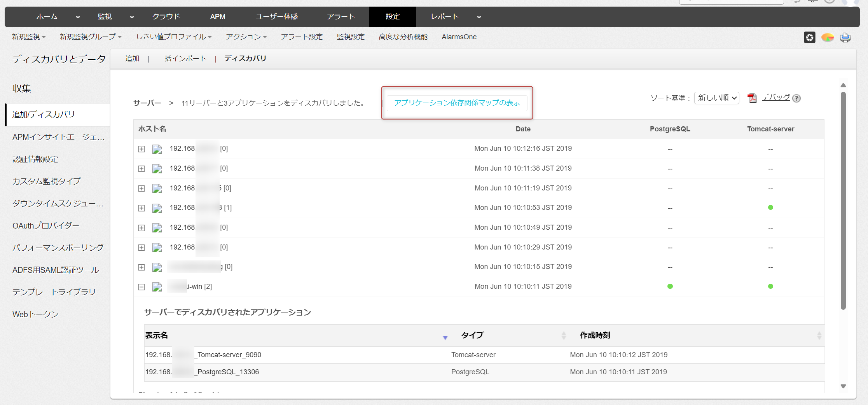Open the ソート基準 新しい順 dropdown
This screenshot has width=868, height=405.
717,98
